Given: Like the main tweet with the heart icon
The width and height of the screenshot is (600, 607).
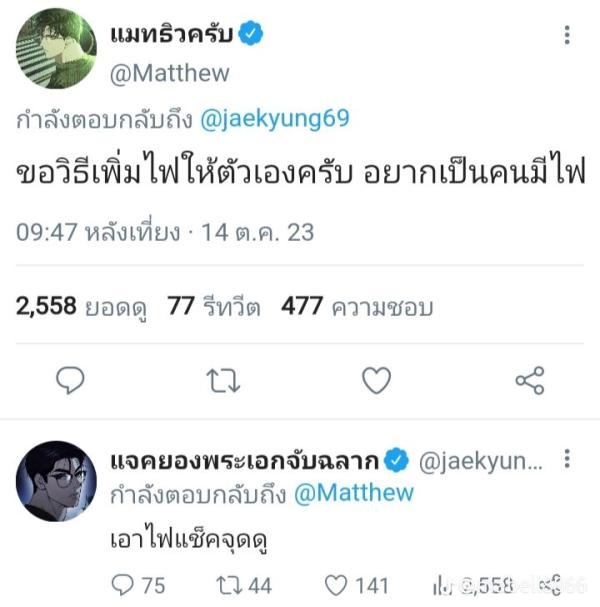Looking at the screenshot, I should click(376, 380).
